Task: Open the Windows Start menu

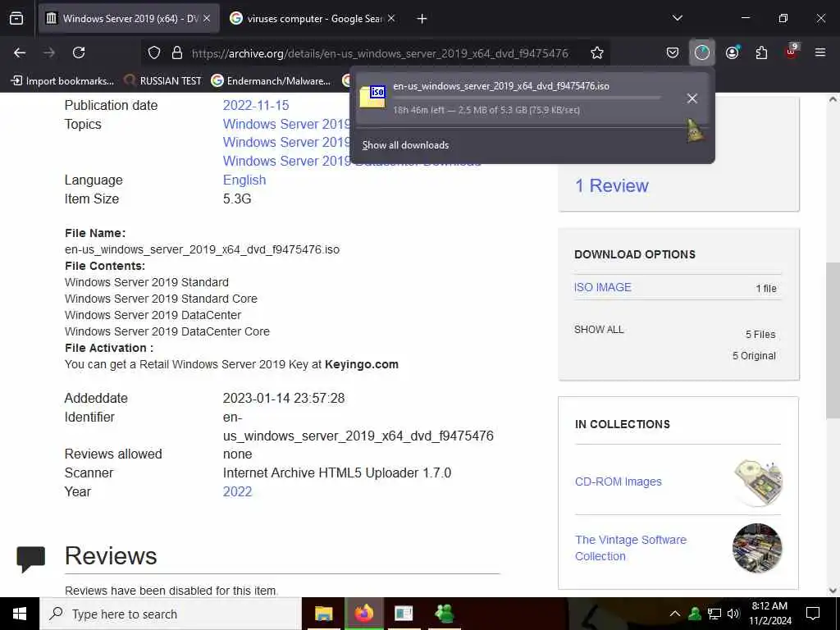Action: coord(20,614)
